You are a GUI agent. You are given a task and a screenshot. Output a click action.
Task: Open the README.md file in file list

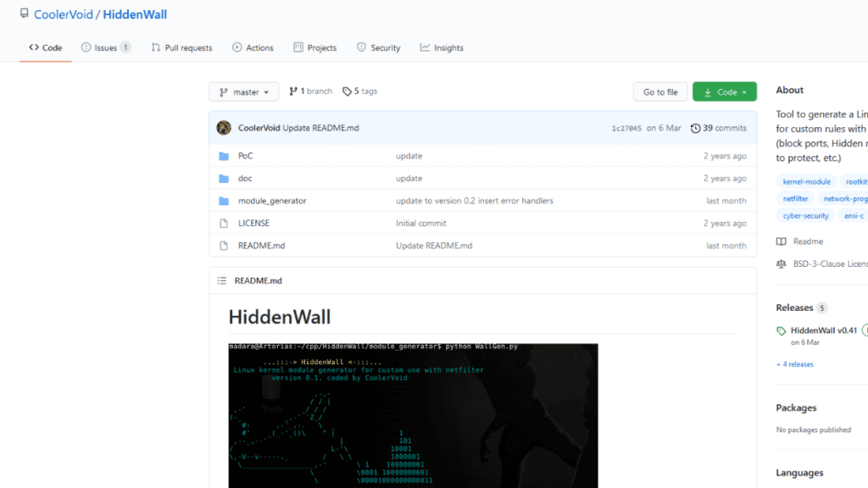click(261, 246)
